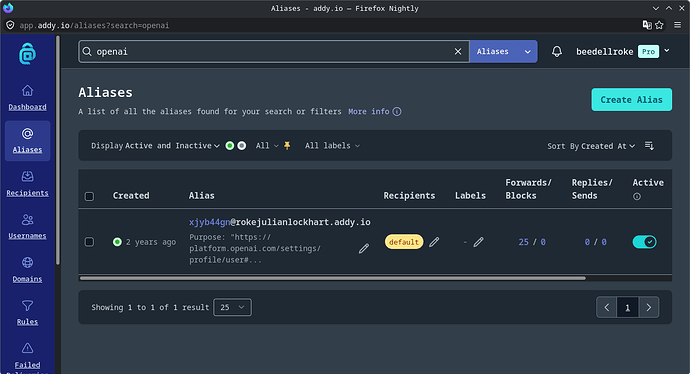Click the Created column header

coord(131,195)
